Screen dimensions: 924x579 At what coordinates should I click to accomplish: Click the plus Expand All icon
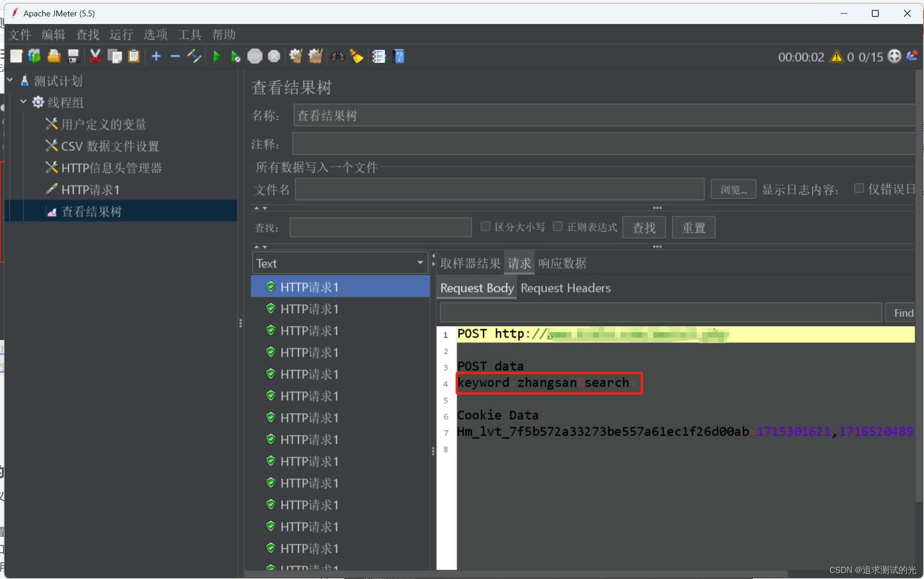click(x=156, y=56)
